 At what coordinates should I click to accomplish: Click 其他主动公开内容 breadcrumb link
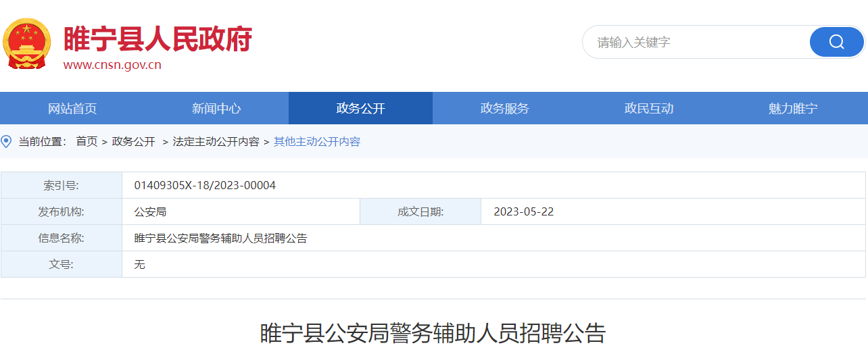(317, 141)
